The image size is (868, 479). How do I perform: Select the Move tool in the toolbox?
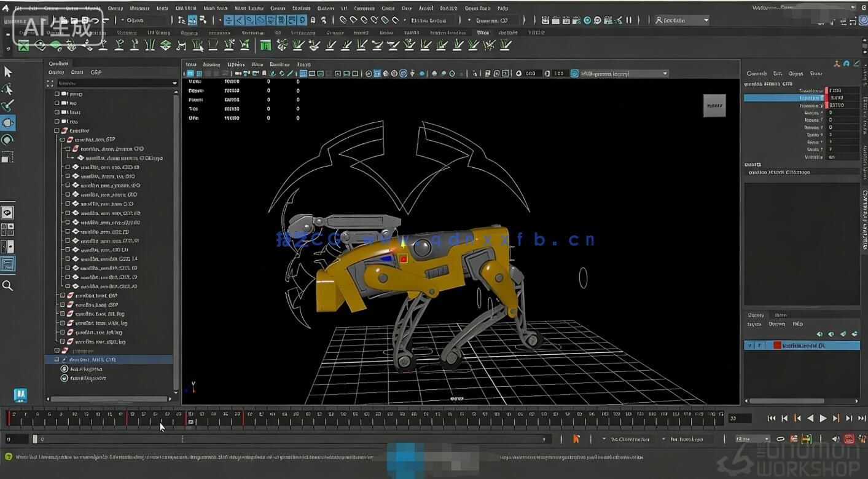9,122
